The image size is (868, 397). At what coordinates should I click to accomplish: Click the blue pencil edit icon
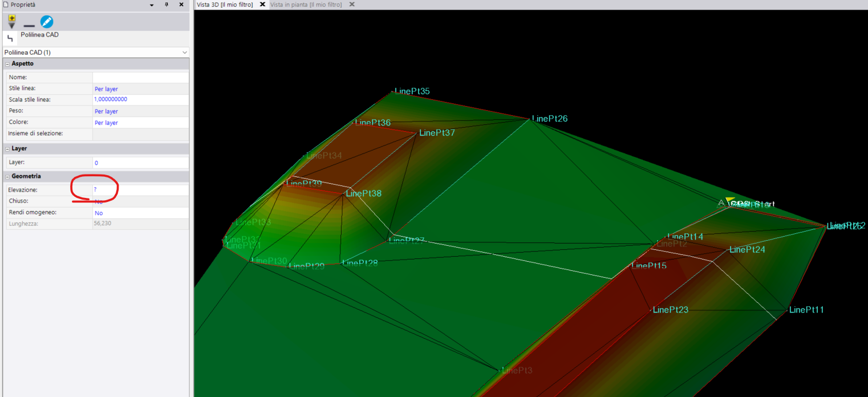click(x=47, y=22)
